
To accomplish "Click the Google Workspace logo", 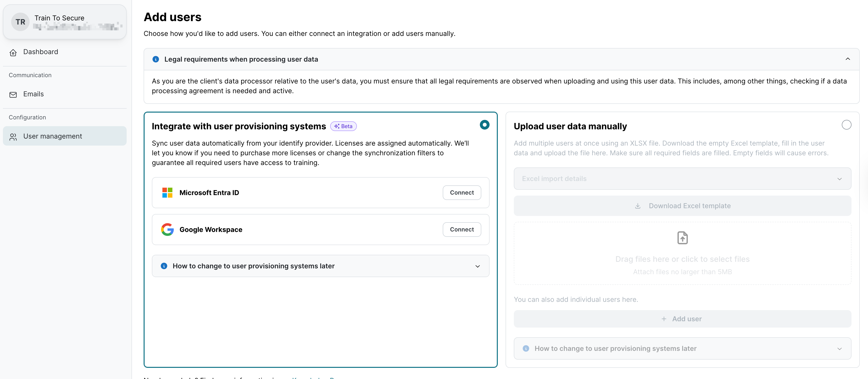I will 167,230.
